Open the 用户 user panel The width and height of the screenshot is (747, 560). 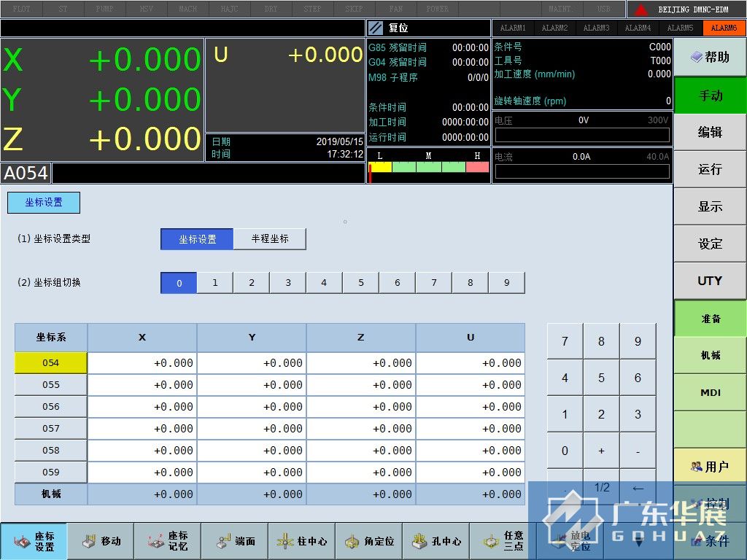tap(710, 467)
